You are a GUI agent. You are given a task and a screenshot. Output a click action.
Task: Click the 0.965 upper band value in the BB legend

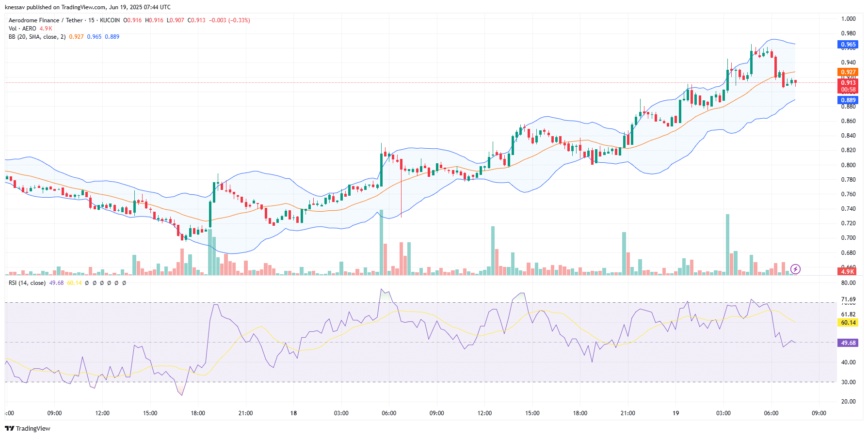pyautogui.click(x=94, y=37)
